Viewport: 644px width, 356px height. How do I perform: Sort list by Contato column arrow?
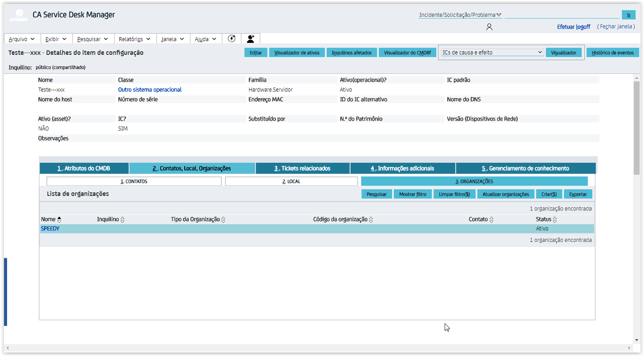492,219
